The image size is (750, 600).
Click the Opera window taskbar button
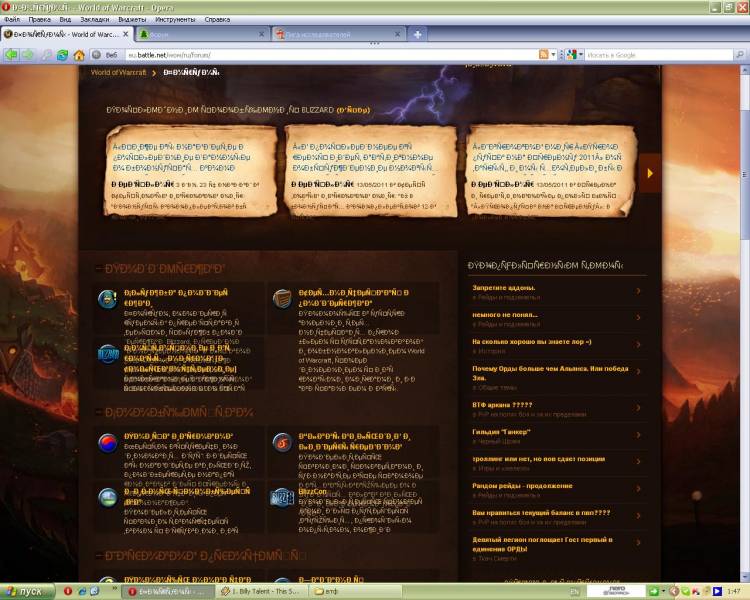click(x=167, y=591)
